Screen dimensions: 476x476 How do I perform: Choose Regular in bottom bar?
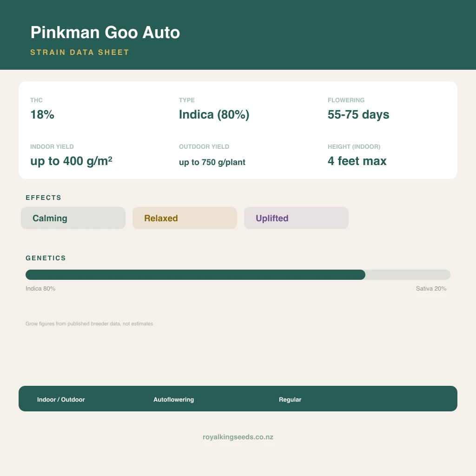(290, 399)
